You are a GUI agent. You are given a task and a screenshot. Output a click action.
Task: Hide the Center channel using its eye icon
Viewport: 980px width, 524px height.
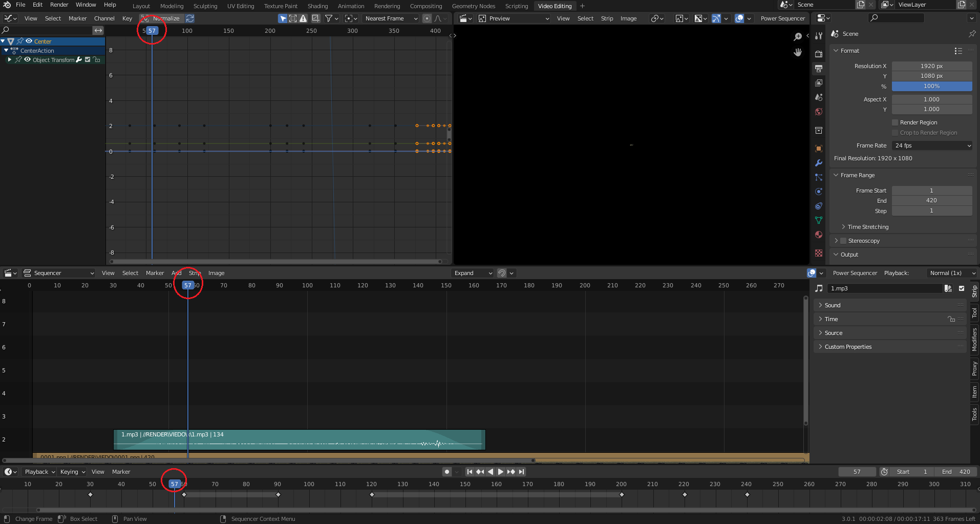(x=29, y=41)
